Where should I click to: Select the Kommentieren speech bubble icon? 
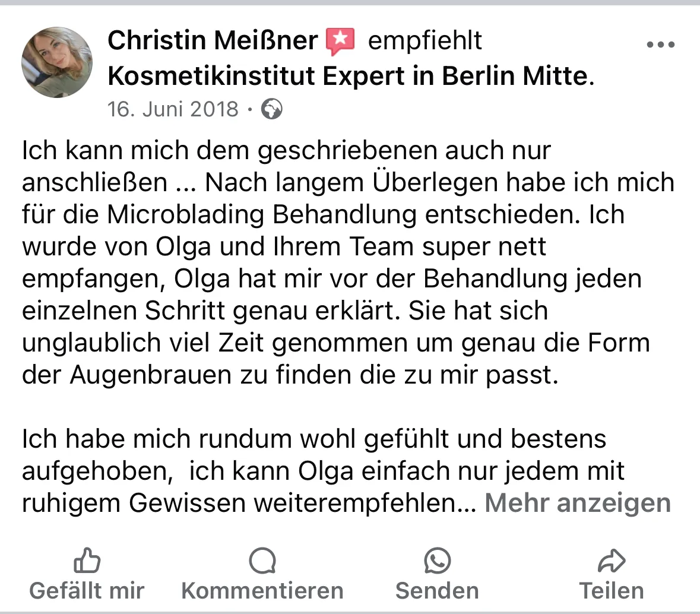[x=261, y=559]
